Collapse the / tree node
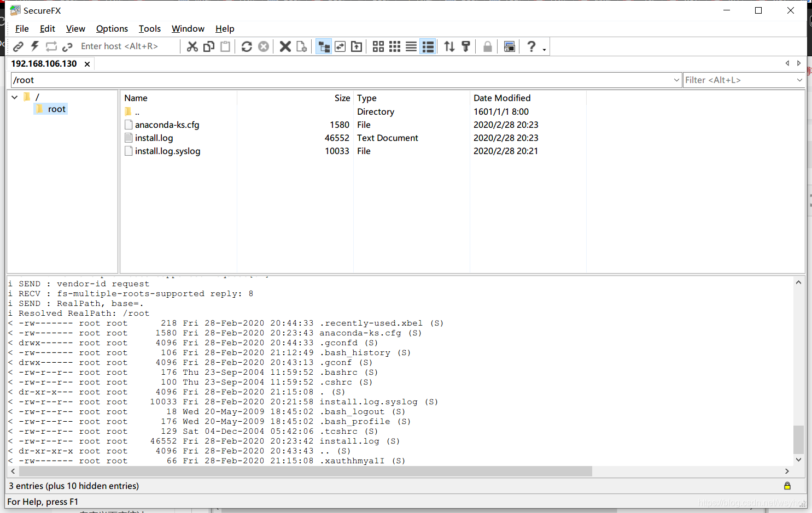Image resolution: width=812 pixels, height=513 pixels. pyautogui.click(x=15, y=97)
